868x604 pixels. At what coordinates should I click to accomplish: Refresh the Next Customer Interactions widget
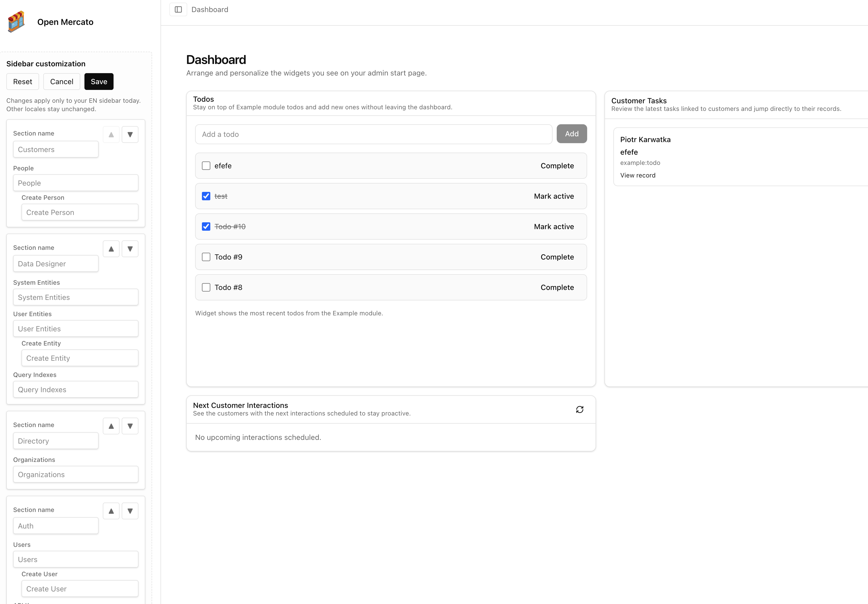[580, 409]
